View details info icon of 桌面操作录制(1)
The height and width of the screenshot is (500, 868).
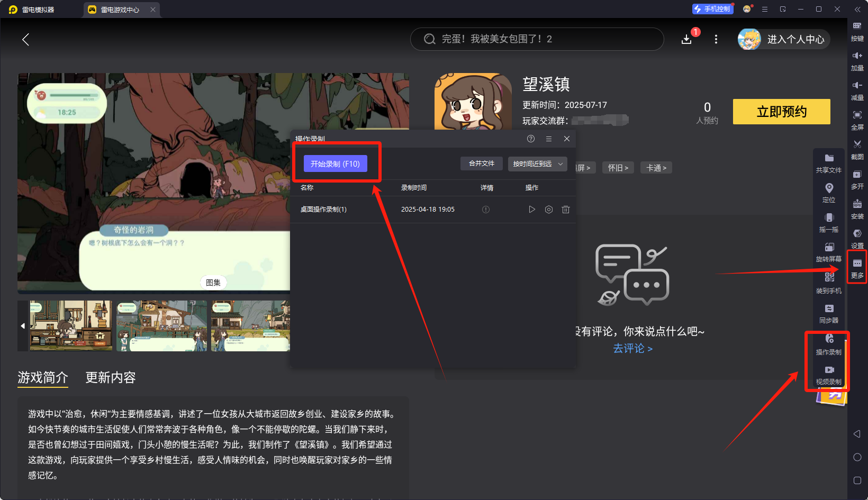coord(486,210)
